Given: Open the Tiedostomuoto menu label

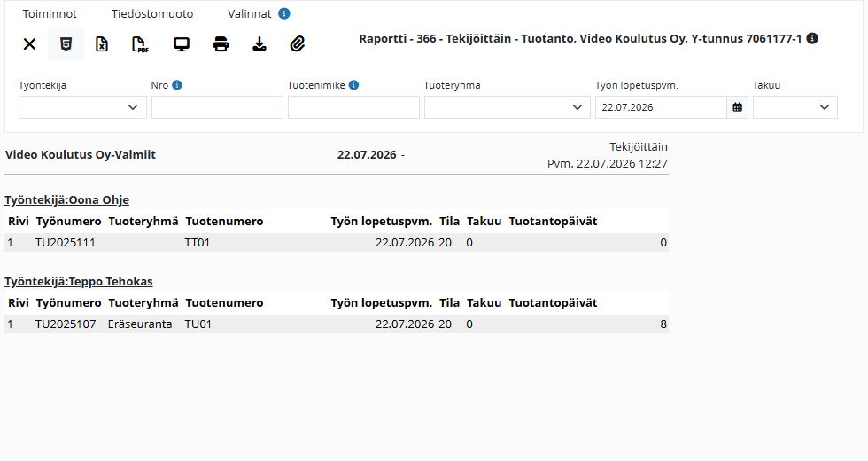Looking at the screenshot, I should point(152,14).
